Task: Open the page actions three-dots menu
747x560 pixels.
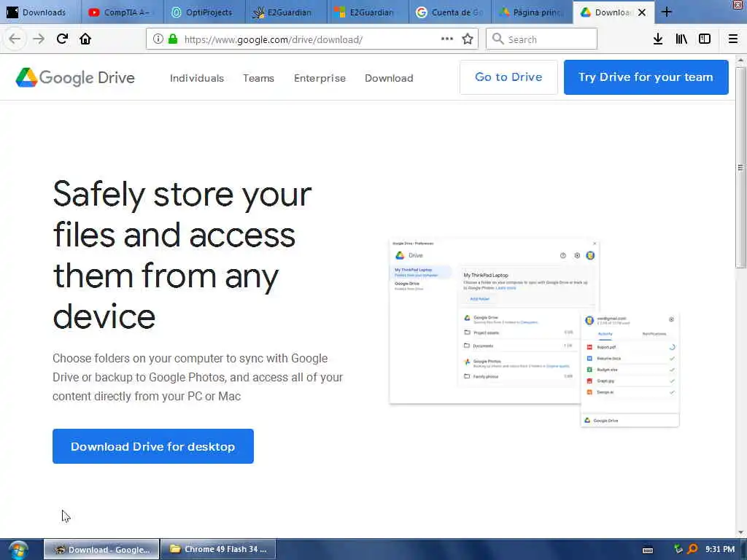Action: pyautogui.click(x=447, y=39)
